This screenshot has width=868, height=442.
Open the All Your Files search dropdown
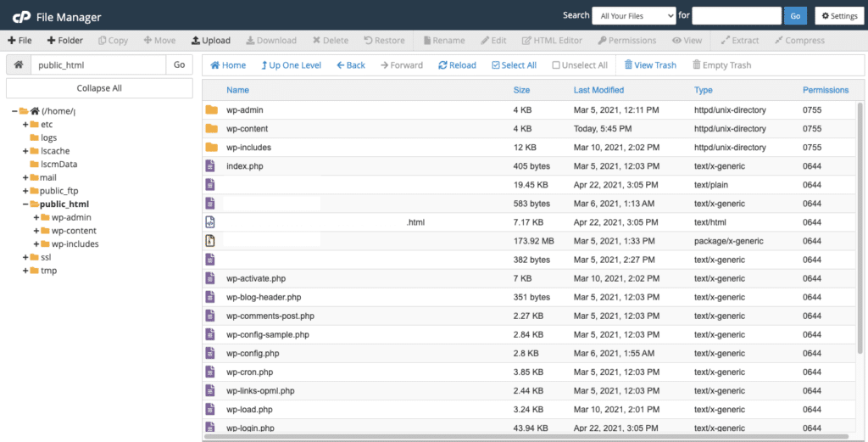point(634,16)
